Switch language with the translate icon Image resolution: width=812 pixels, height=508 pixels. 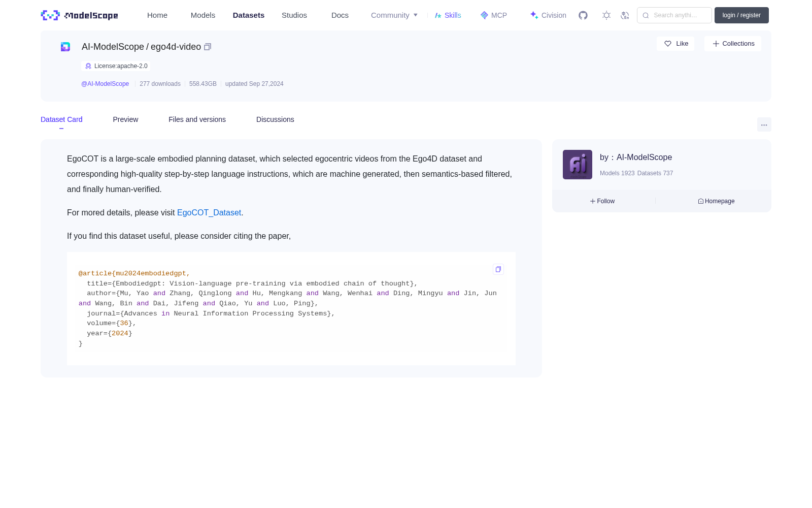point(625,15)
